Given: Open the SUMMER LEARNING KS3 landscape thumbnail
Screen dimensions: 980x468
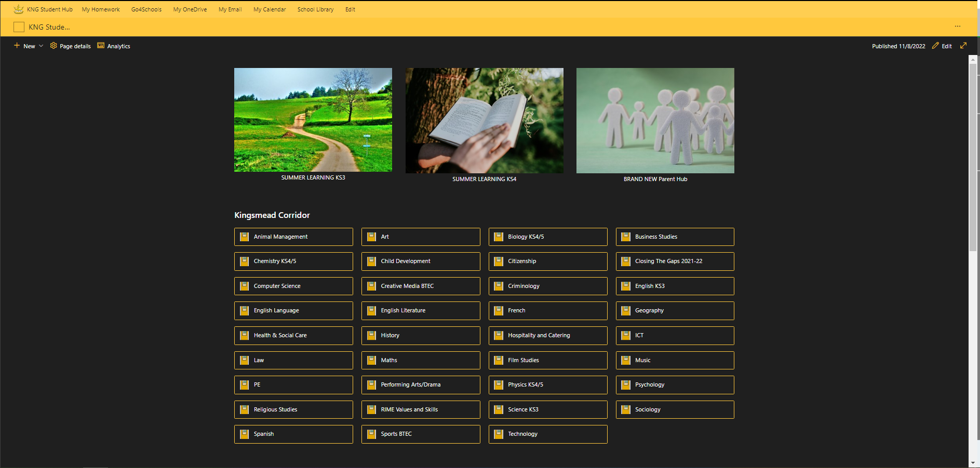Looking at the screenshot, I should click(x=313, y=120).
